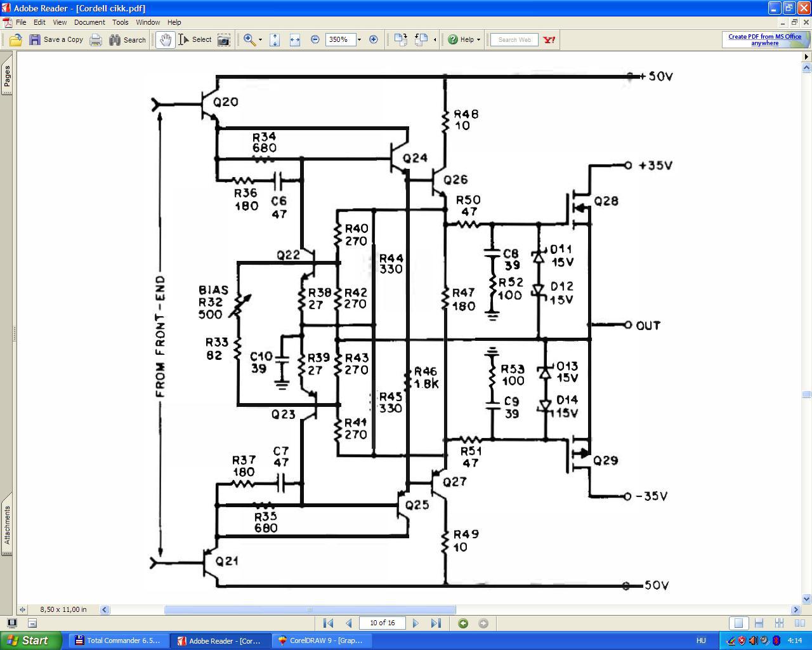Click the hide toolbars icon at bottom left
The image size is (812, 650).
(32, 623)
